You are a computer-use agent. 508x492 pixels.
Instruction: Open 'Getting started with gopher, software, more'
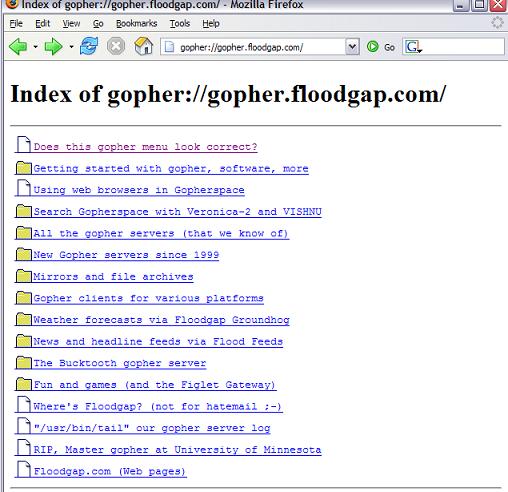pyautogui.click(x=171, y=169)
